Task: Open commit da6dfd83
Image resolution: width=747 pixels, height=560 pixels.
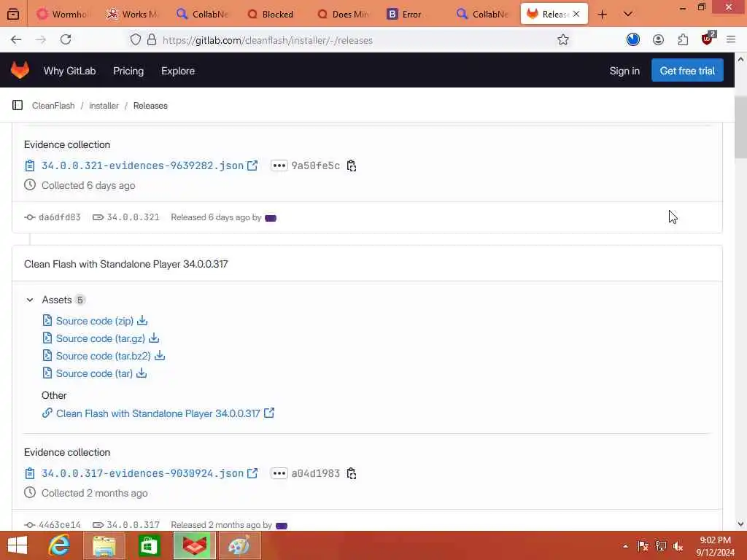Action: pos(60,217)
